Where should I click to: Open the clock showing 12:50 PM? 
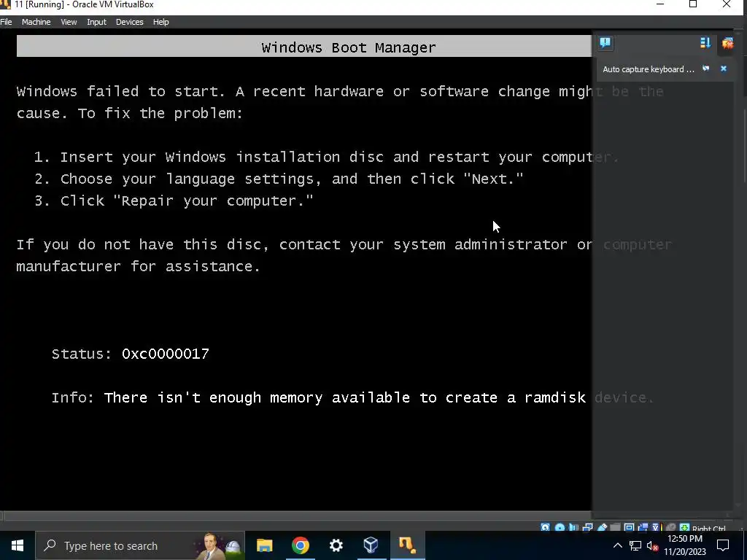click(x=685, y=545)
